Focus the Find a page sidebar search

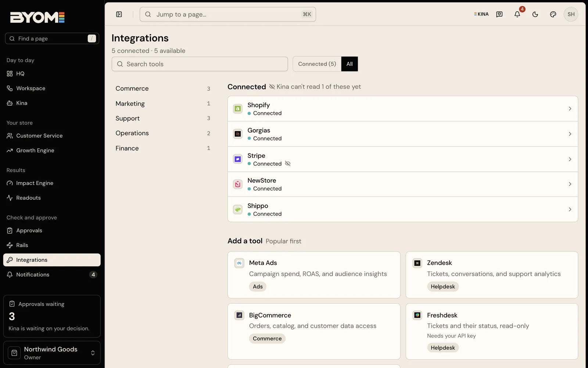[x=52, y=39]
